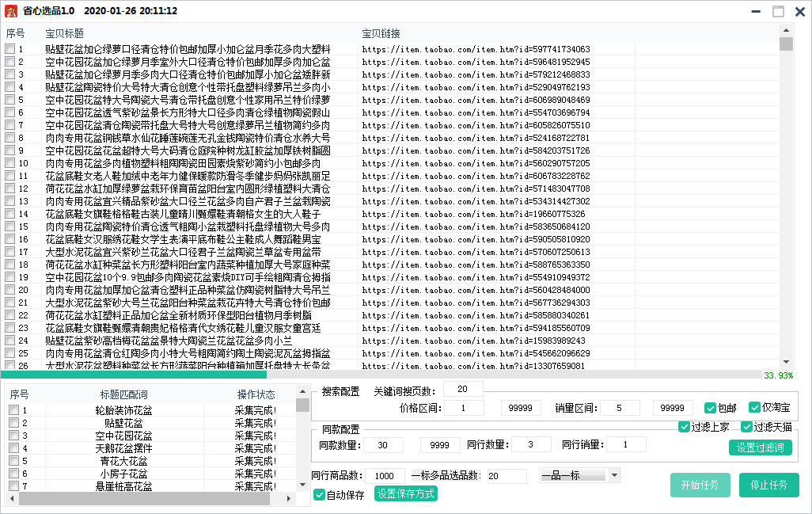The height and width of the screenshot is (514, 812).
Task: Maximize the 省心选品 window
Action: point(779,12)
